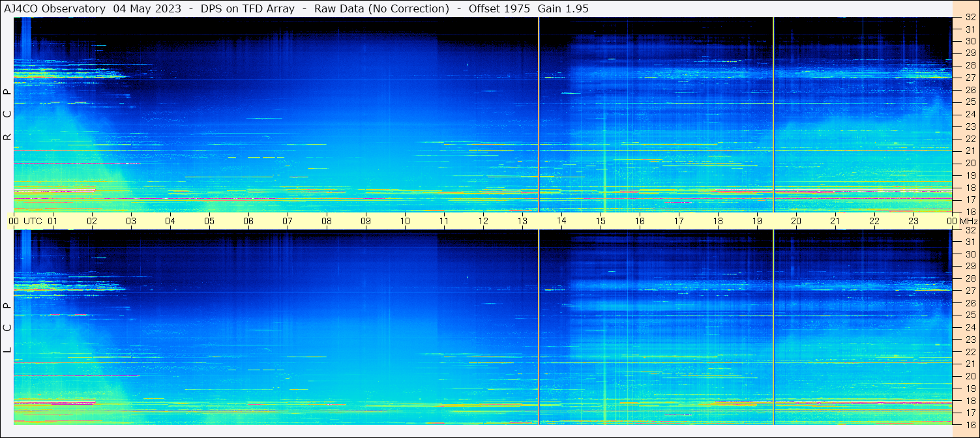980x438 pixels.
Task: Select hour "11" on the UTC axis
Action: tap(444, 221)
